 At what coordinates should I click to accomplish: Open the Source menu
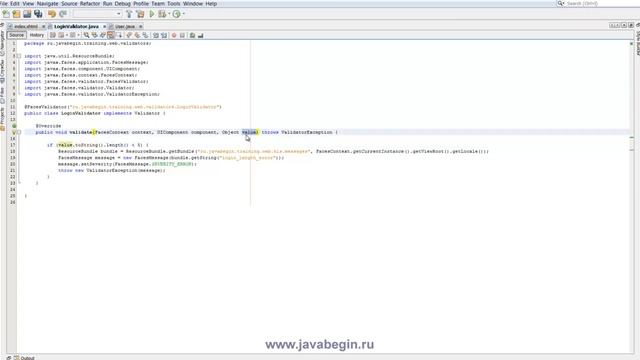(x=69, y=4)
